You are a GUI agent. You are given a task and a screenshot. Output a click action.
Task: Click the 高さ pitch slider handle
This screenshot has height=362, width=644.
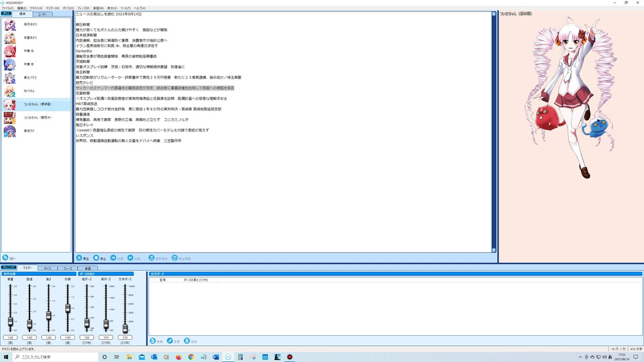click(x=48, y=315)
